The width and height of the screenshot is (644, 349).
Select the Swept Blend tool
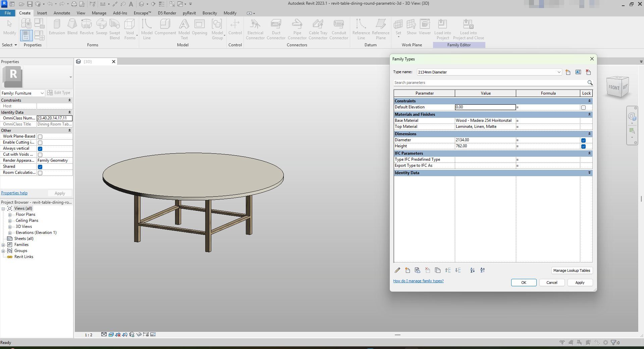115,29
